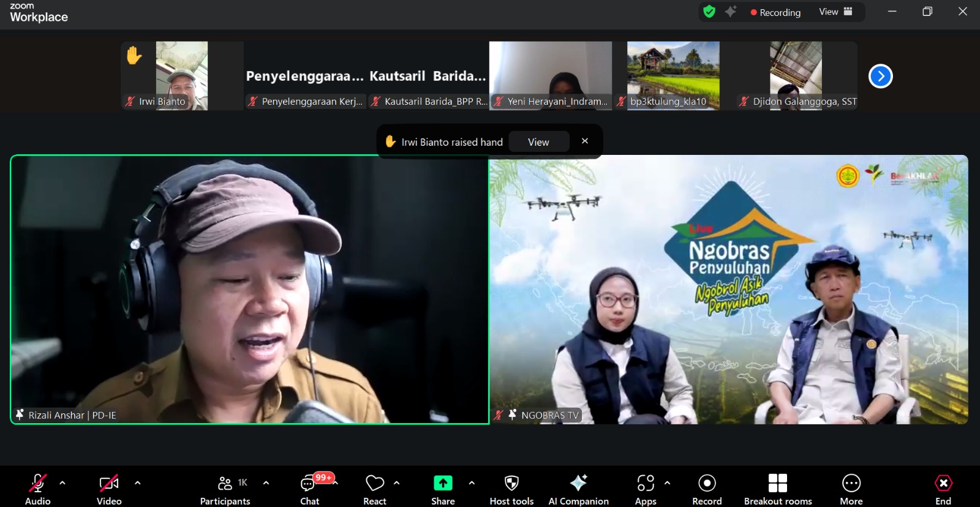Expand the React options caret
This screenshot has height=507, width=980.
click(397, 483)
